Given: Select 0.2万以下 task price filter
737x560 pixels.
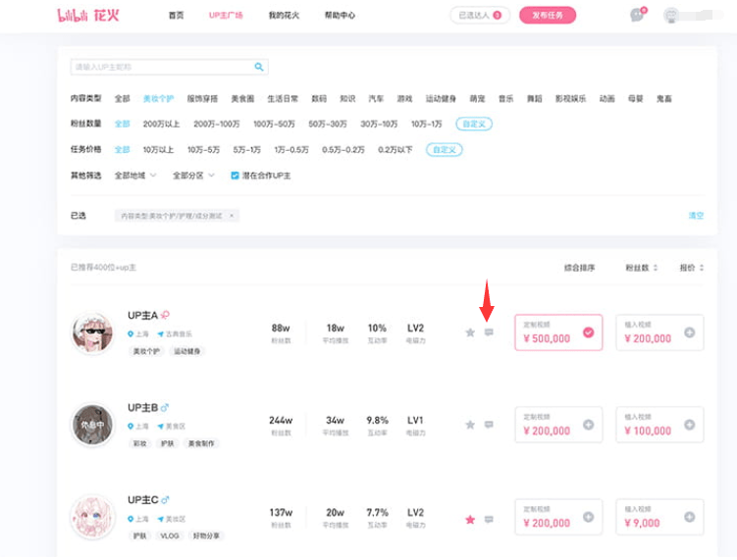Looking at the screenshot, I should [395, 150].
